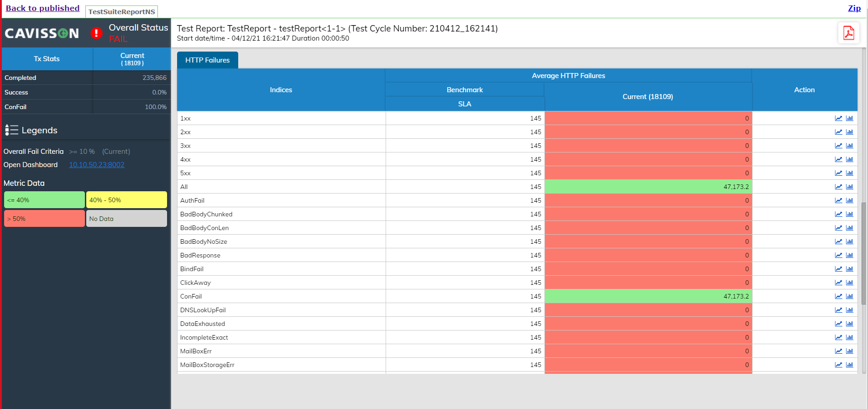Open line chart for ClickAway row
The width and height of the screenshot is (868, 409).
pos(838,283)
